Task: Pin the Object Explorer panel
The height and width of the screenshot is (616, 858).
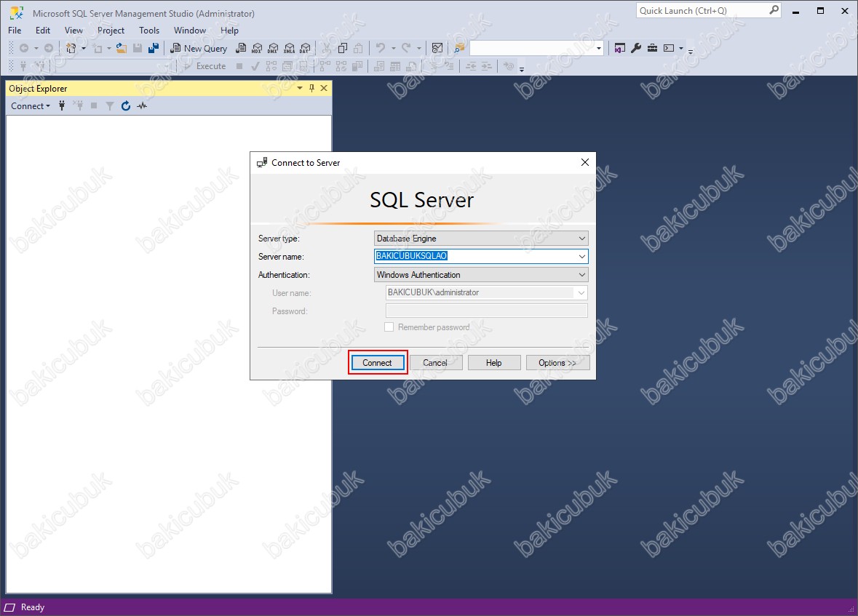Action: 312,88
